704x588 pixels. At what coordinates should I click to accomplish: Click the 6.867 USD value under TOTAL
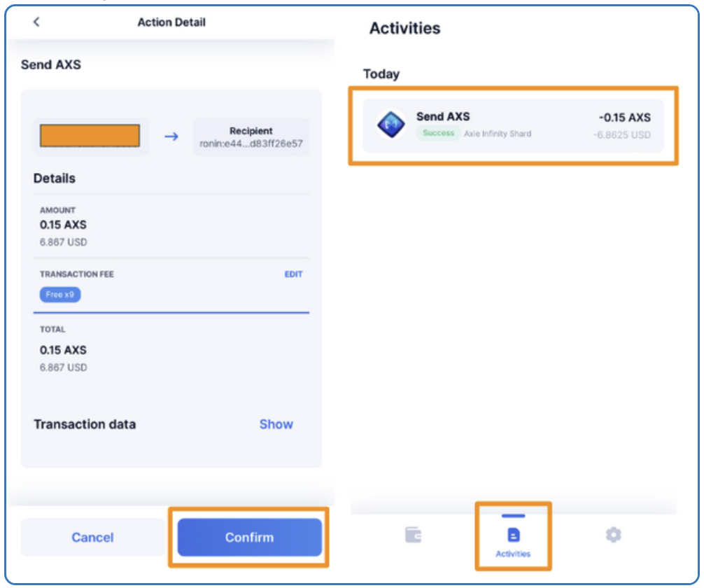pyautogui.click(x=63, y=367)
